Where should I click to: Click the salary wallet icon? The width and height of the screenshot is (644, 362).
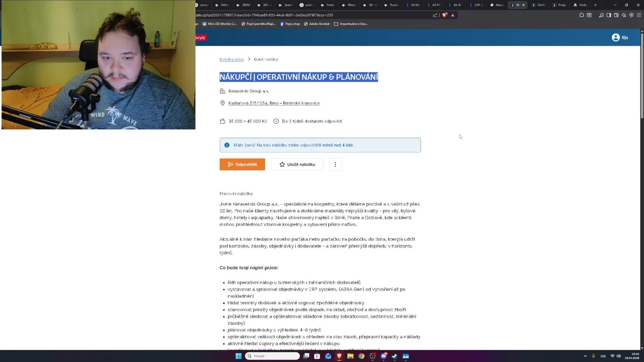coord(222,121)
